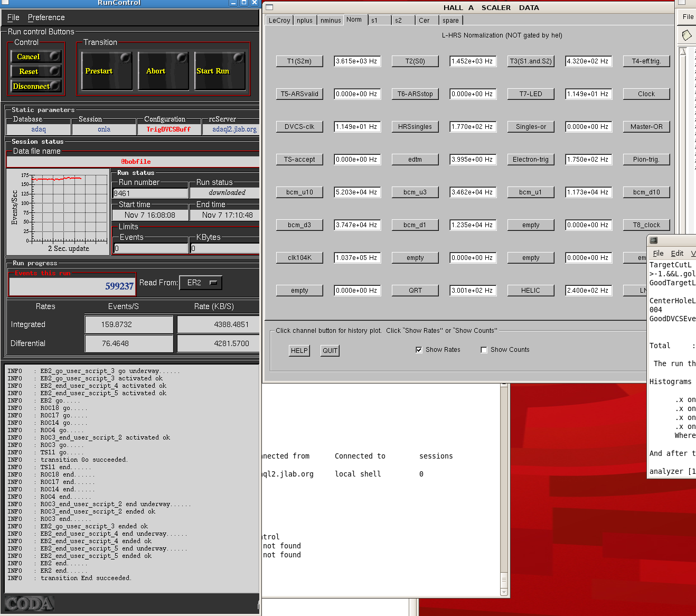Click the edtm channel button

click(x=415, y=160)
